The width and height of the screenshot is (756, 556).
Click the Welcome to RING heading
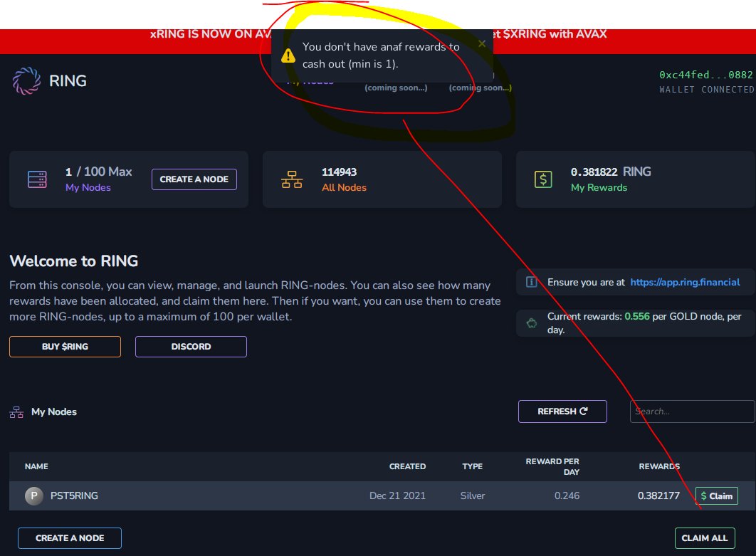point(74,261)
